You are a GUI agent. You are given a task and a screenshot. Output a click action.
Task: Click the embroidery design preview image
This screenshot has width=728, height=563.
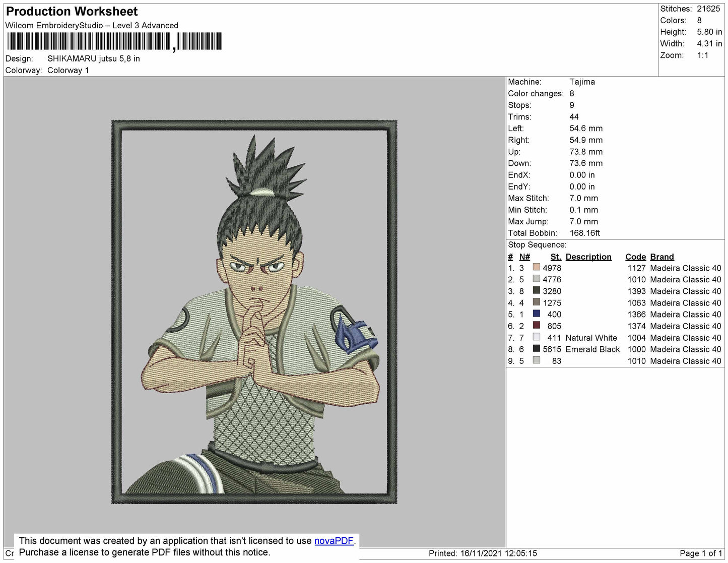(254, 312)
